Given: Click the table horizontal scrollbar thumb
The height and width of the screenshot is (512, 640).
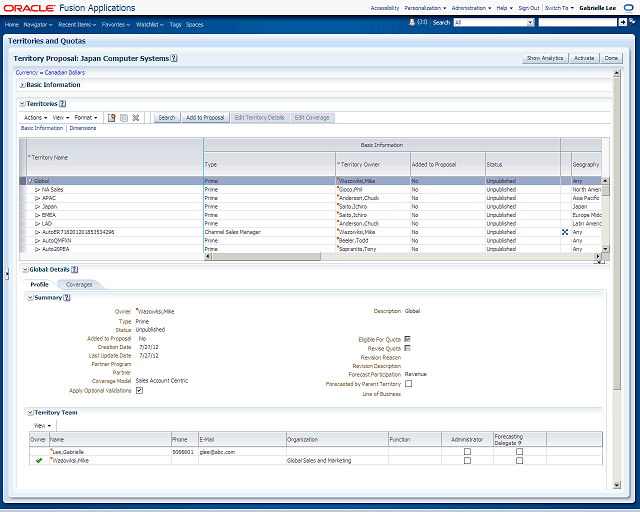Looking at the screenshot, I should 266,256.
